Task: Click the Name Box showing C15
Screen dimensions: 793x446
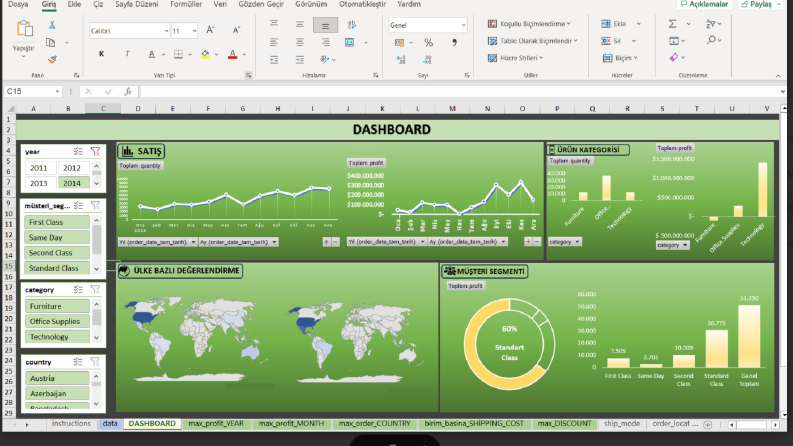Action: 33,91
